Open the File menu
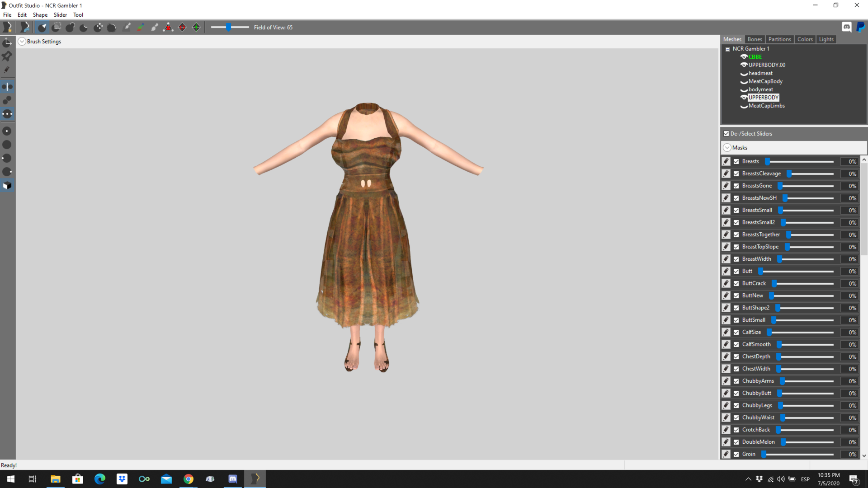 (7, 15)
